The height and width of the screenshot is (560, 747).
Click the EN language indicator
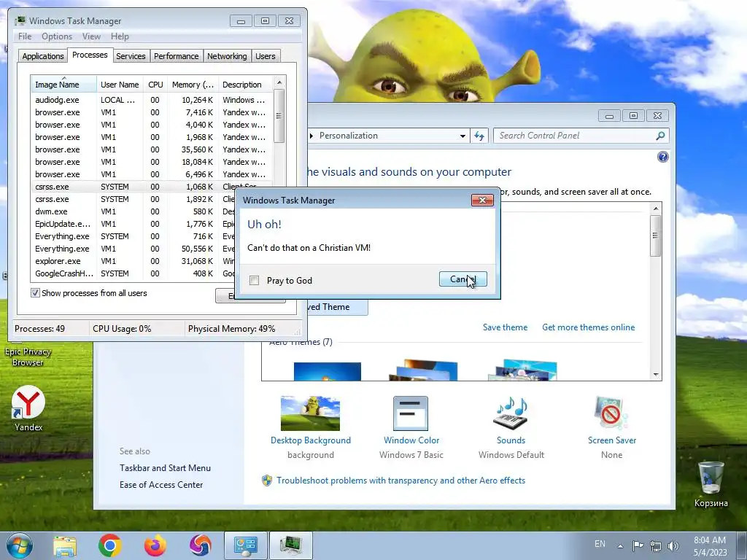click(600, 544)
